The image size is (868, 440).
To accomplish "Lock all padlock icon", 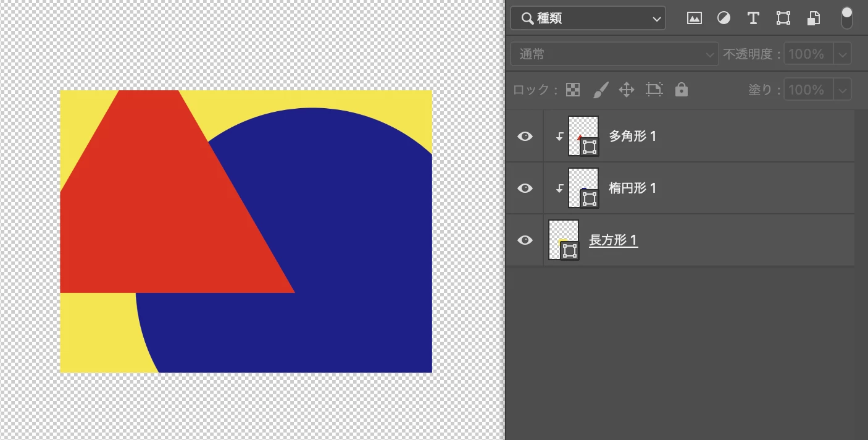I will [x=682, y=90].
